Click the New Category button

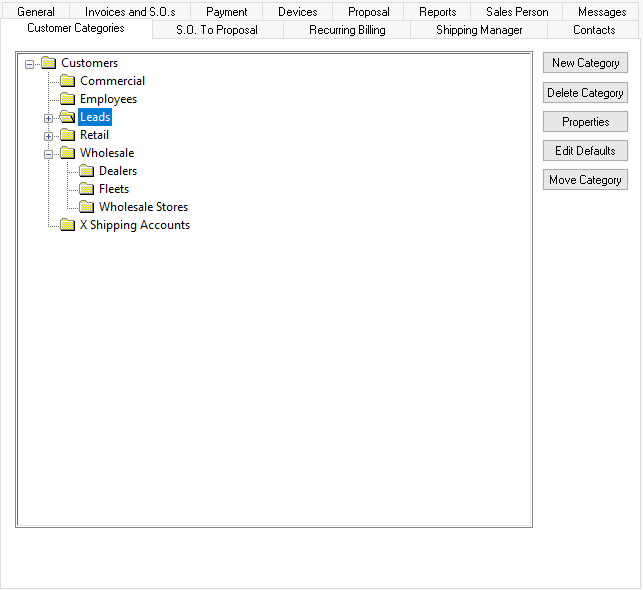(585, 63)
